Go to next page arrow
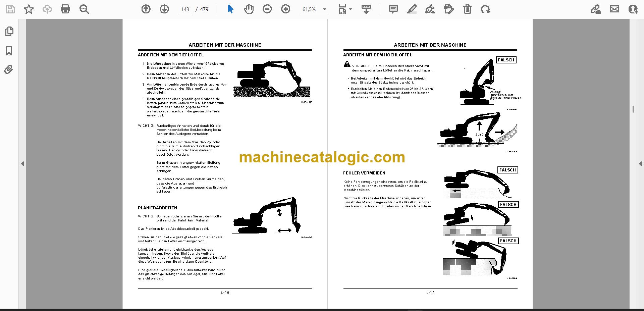 tap(164, 9)
